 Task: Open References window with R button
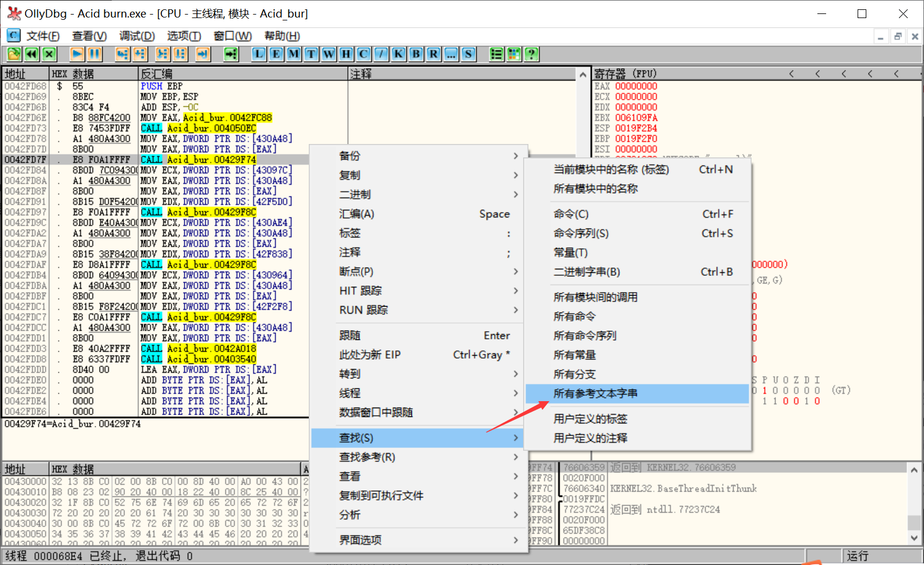433,54
